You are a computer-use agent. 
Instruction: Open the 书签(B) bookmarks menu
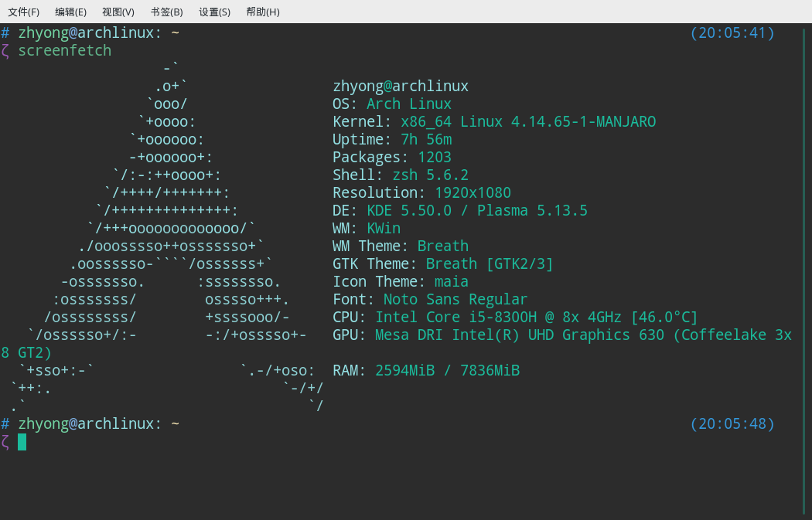tap(166, 12)
